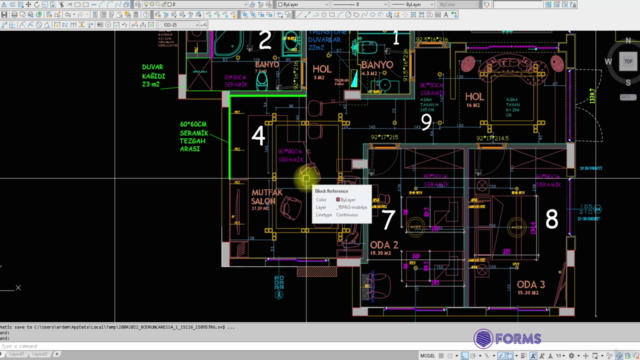Click the Plot printer icon
Viewport: 640px width, 360px height.
tap(14, 15)
